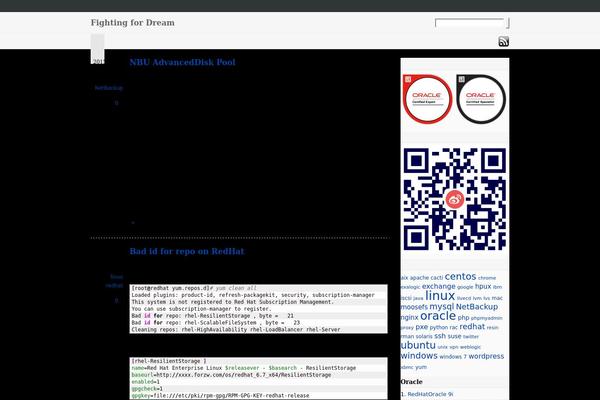Open the redhat category beside the second post
The width and height of the screenshot is (600, 400).
click(x=114, y=286)
